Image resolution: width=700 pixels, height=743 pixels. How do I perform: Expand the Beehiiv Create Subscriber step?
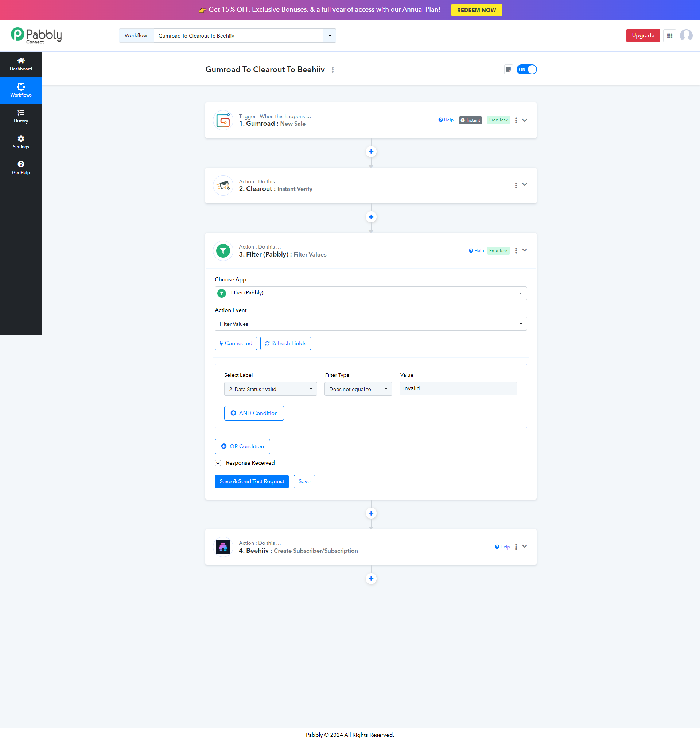point(525,547)
